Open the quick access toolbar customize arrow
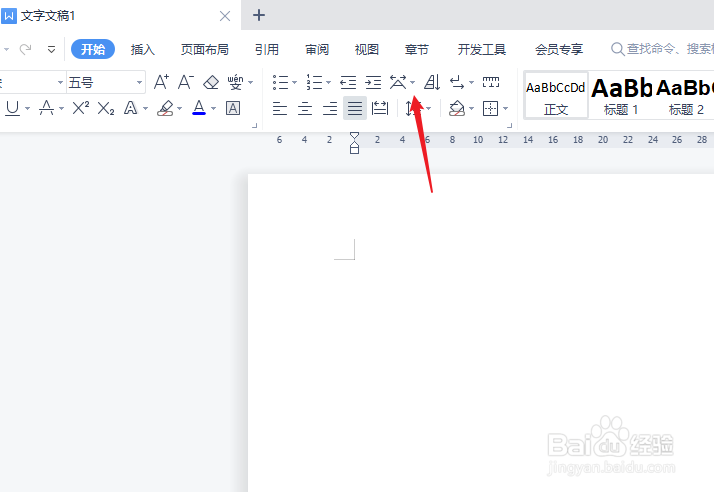Viewport: 714px width, 492px height. (51, 49)
